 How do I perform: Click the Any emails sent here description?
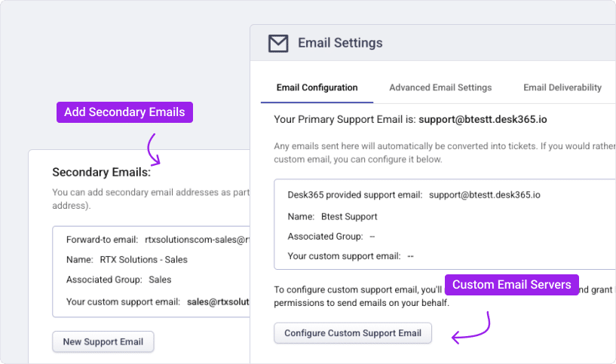(x=444, y=153)
